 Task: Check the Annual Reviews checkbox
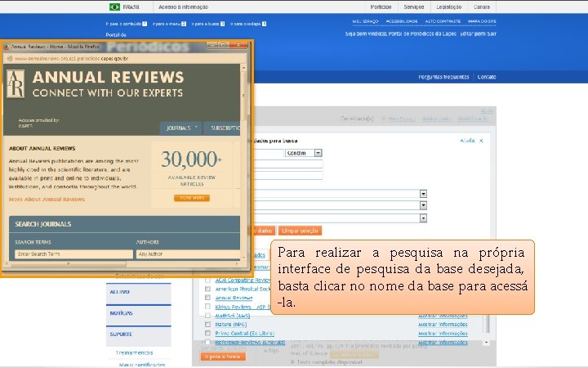[207, 298]
